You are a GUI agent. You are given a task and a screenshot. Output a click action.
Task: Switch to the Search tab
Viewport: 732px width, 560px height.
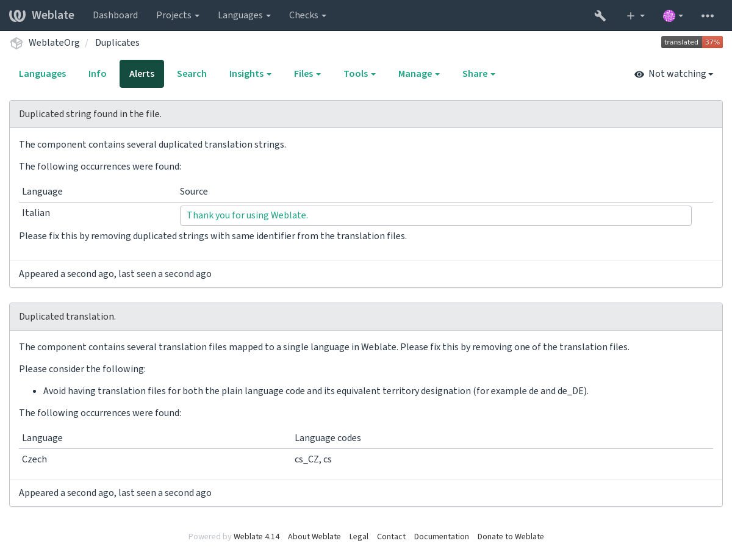(192, 74)
